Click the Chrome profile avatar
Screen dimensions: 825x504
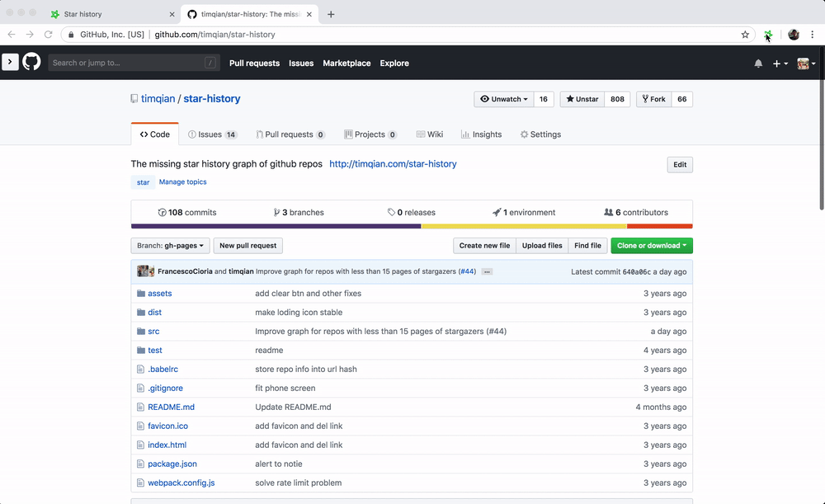[794, 35]
